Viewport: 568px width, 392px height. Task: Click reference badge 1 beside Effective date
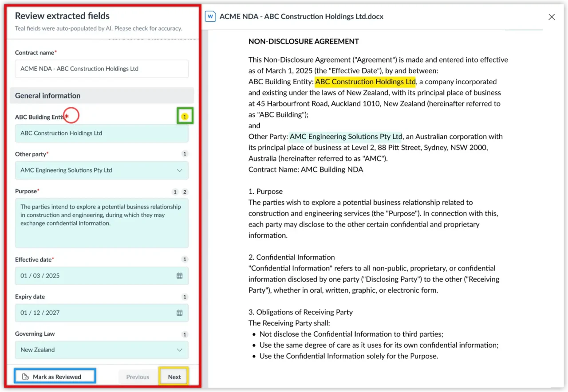coord(185,259)
